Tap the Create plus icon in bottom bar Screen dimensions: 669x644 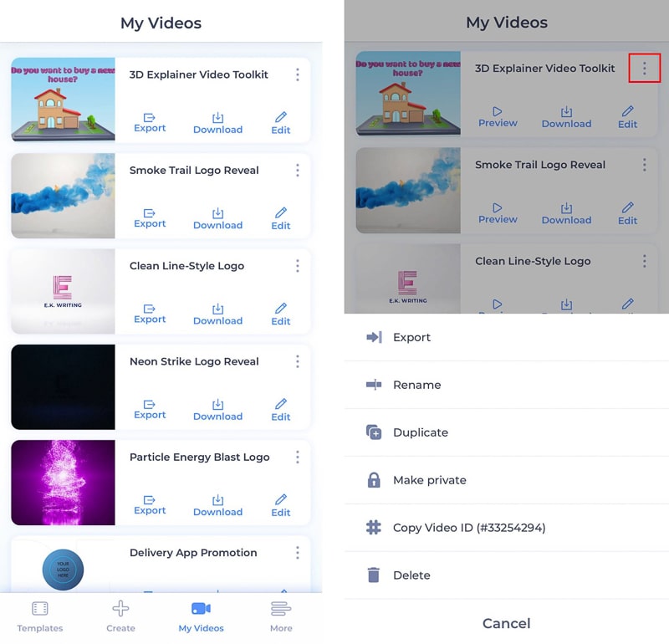[120, 609]
